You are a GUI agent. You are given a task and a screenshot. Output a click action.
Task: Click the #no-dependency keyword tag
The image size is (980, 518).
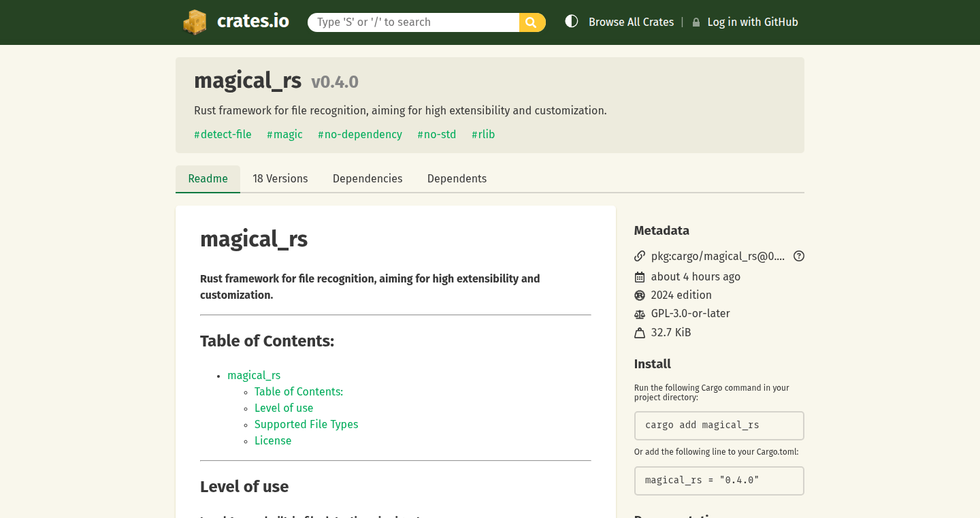tap(360, 135)
